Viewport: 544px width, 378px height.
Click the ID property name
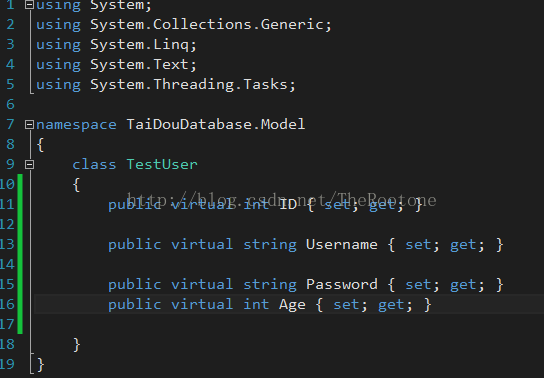[x=288, y=204]
